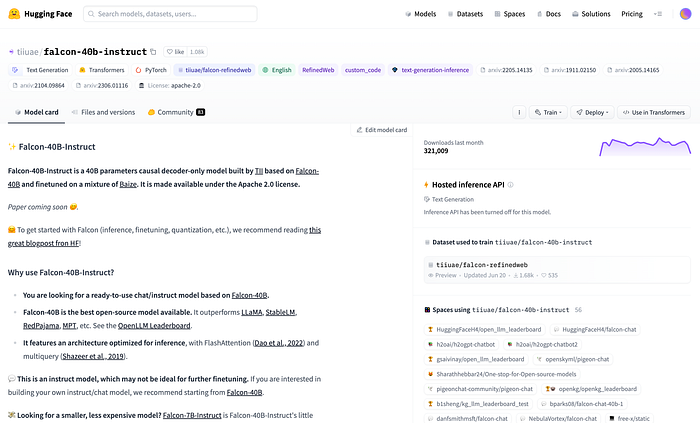
Task: Open arxiv:2306.01116 tag
Action: click(x=102, y=85)
